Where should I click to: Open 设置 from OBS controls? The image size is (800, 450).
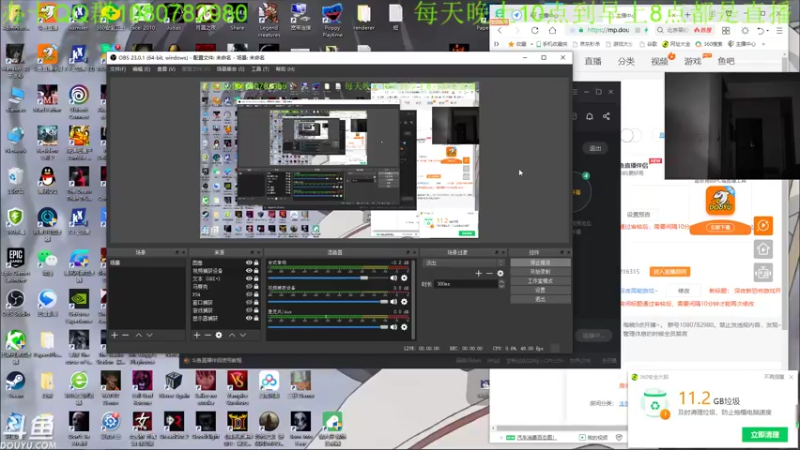pyautogui.click(x=540, y=290)
